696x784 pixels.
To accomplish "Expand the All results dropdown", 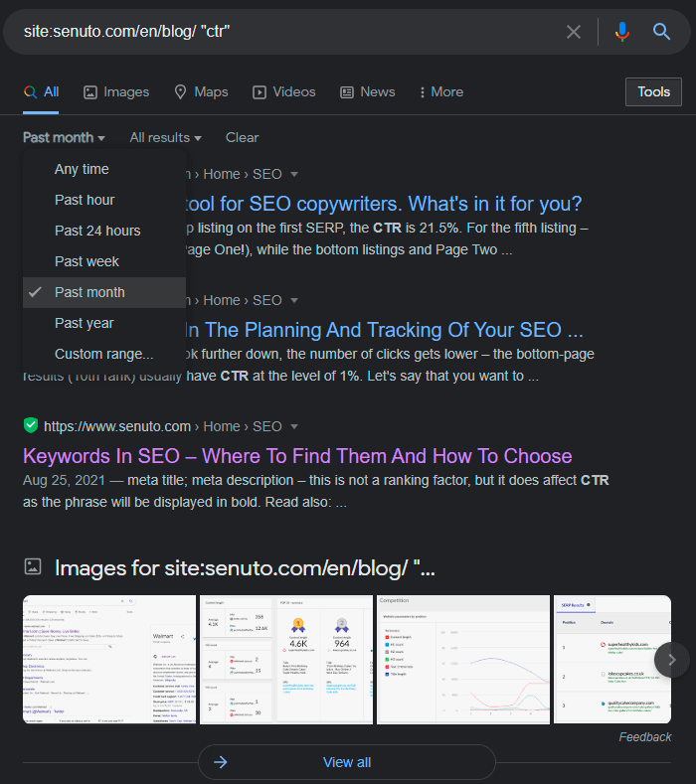I will [x=165, y=137].
